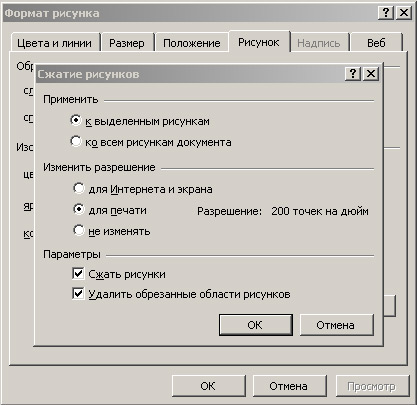The width and height of the screenshot is (417, 405).
Task: Click help icon in Сжатие рисунков dialog
Action: pos(353,74)
